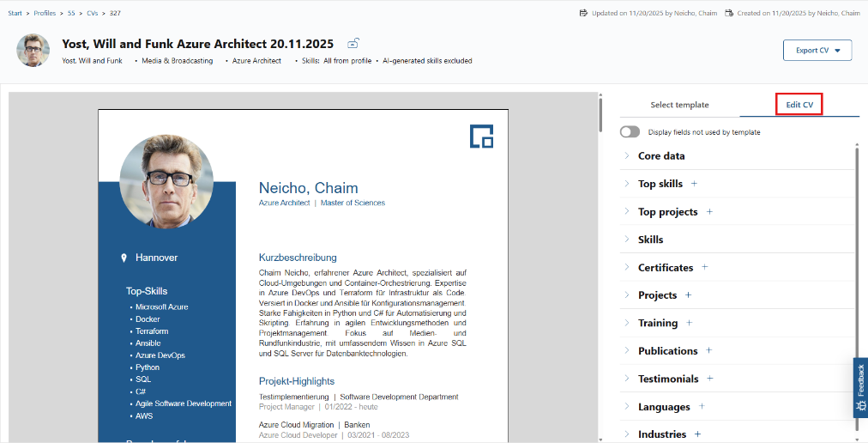Click the plus icon next to Training
The height and width of the screenshot is (443, 868).
pos(690,323)
